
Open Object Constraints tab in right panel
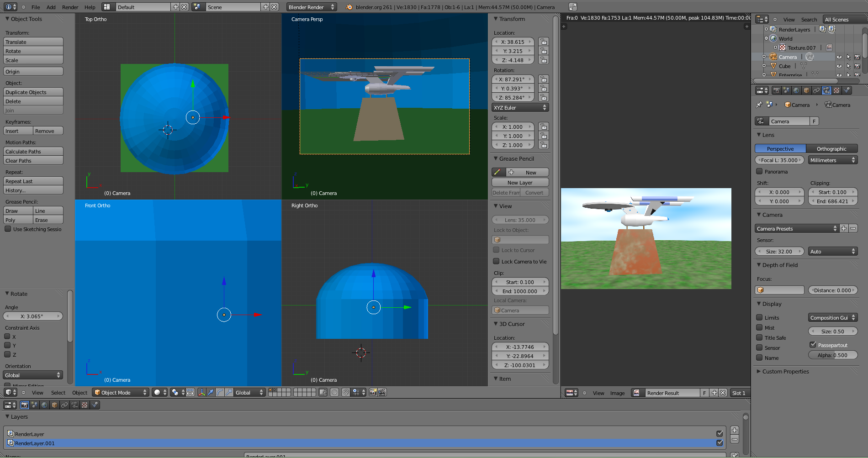[x=816, y=90]
